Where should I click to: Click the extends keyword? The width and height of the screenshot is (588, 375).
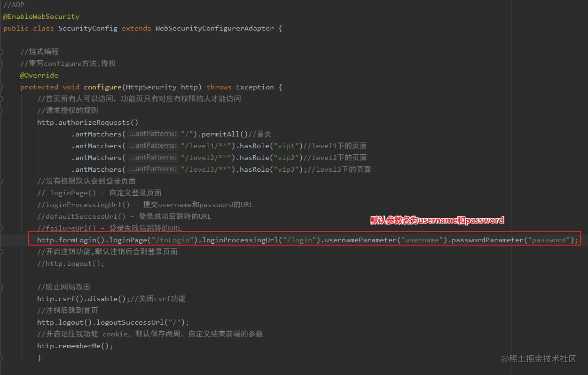coord(136,28)
